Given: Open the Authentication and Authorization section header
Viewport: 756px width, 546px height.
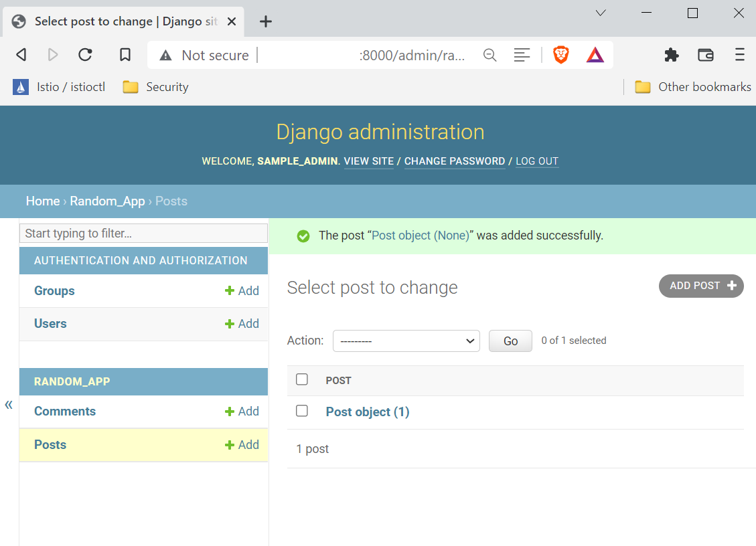Looking at the screenshot, I should pos(141,260).
